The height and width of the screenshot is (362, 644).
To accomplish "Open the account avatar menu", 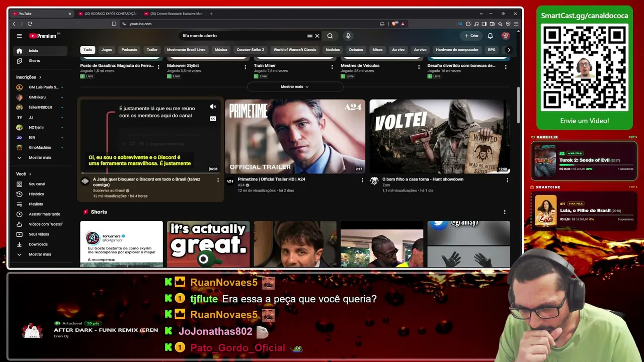I will tap(506, 36).
